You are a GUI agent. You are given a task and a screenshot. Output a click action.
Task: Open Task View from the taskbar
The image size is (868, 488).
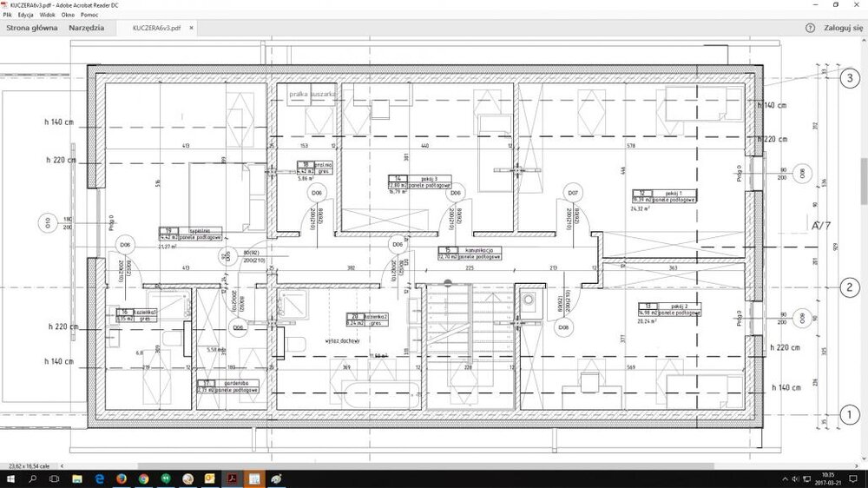coord(54,478)
